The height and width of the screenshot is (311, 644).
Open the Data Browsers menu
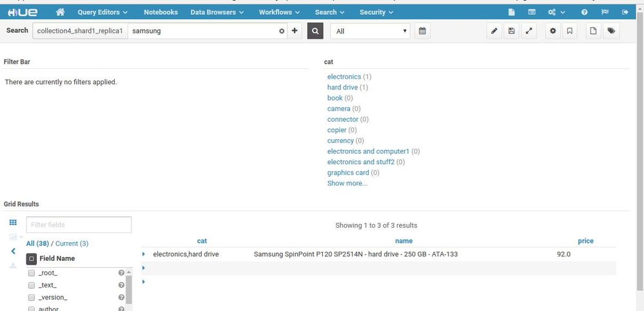pyautogui.click(x=217, y=12)
